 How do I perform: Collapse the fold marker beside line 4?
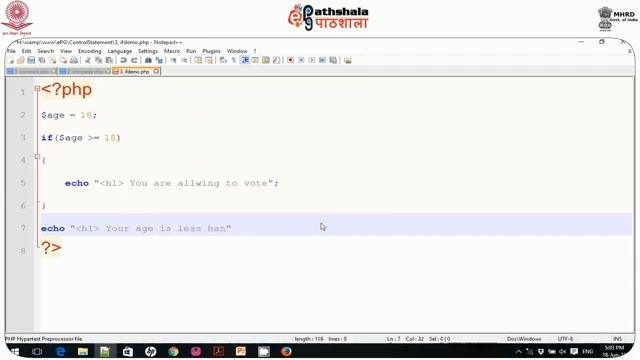tap(37, 156)
